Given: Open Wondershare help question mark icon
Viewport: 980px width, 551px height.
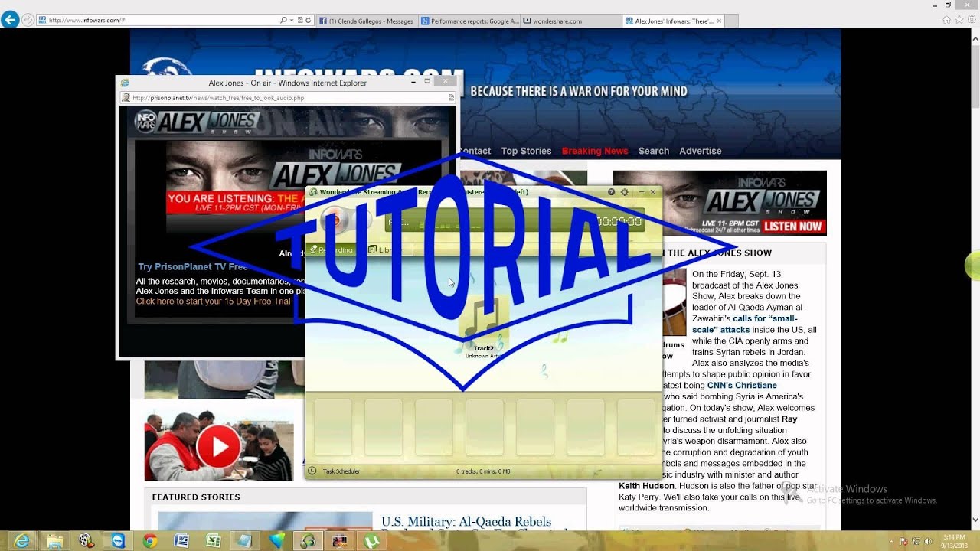Looking at the screenshot, I should [611, 192].
